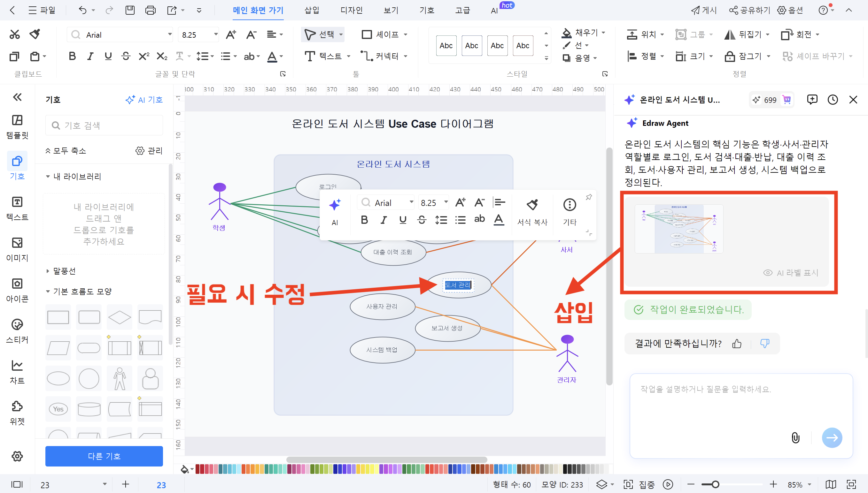This screenshot has height=493, width=868.
Task: Click the 기호 검색 symbol search field
Action: pos(104,125)
